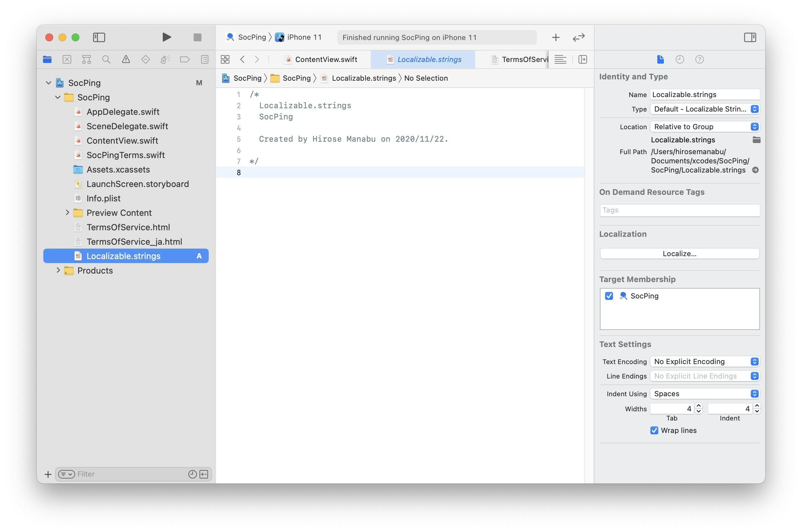Expand the Preview Content folder

(67, 213)
